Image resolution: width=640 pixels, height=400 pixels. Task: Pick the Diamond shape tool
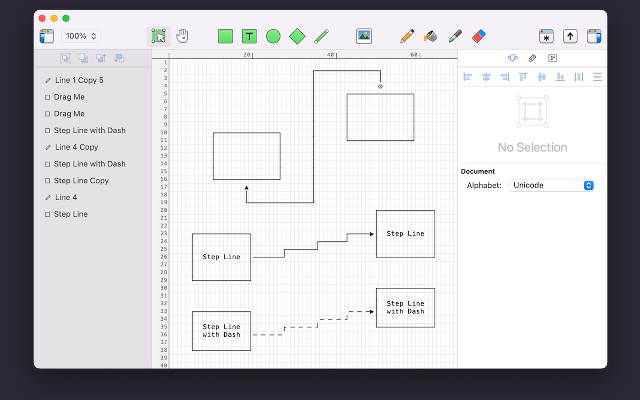[297, 36]
